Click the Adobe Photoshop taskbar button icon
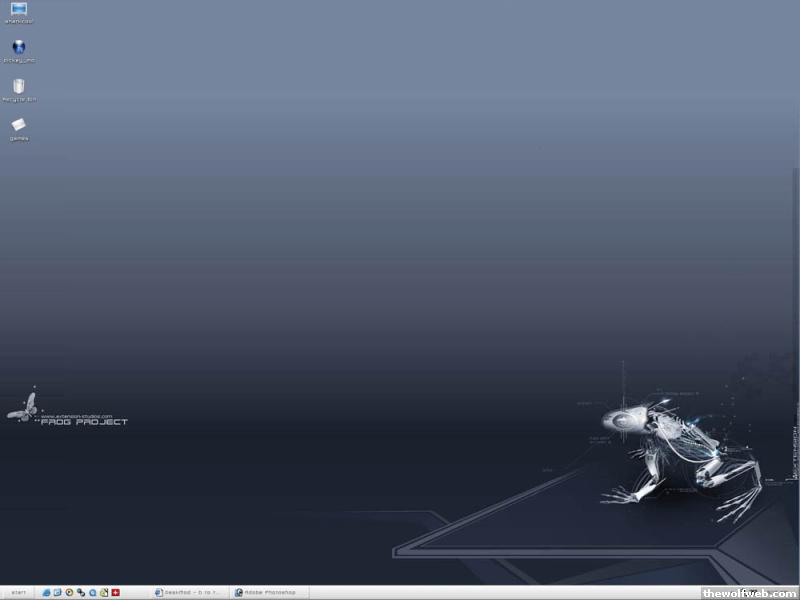 (239, 593)
